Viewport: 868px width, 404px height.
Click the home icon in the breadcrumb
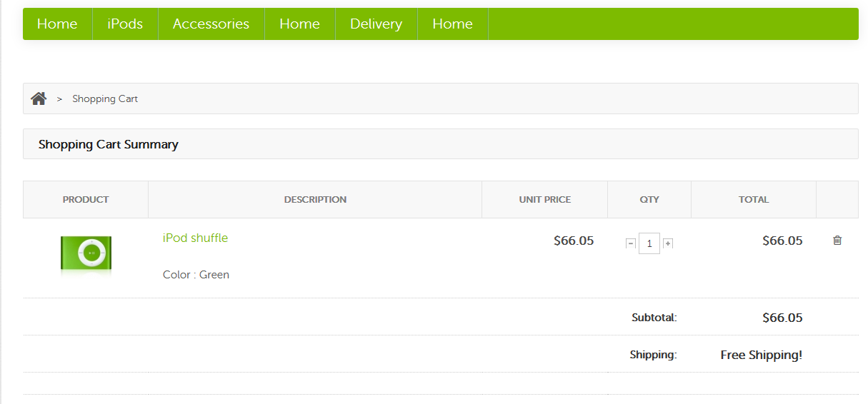39,99
